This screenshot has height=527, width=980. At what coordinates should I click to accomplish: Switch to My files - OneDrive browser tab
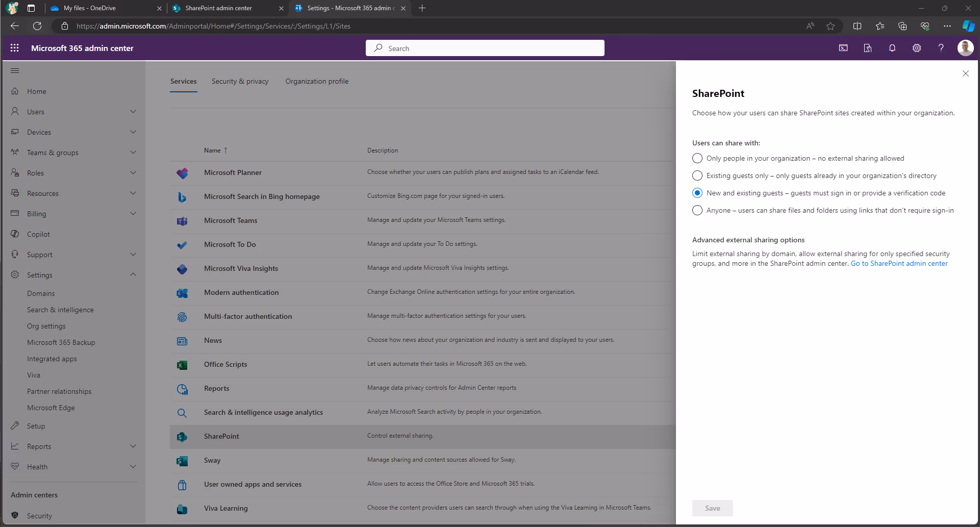pos(105,8)
